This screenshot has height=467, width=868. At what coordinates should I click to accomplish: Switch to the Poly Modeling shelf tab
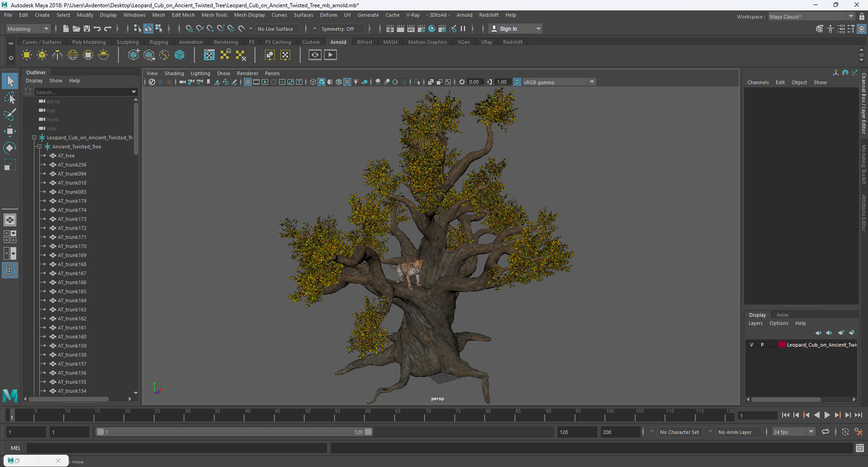(x=89, y=42)
